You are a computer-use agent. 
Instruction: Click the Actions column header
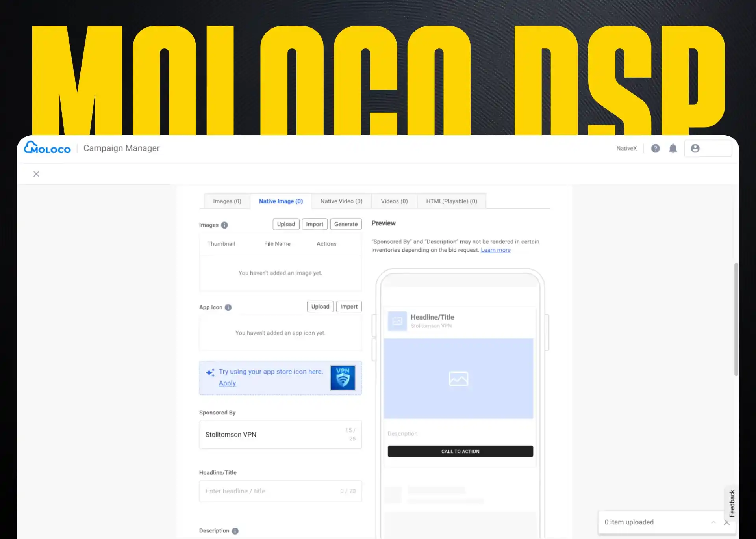(x=326, y=244)
